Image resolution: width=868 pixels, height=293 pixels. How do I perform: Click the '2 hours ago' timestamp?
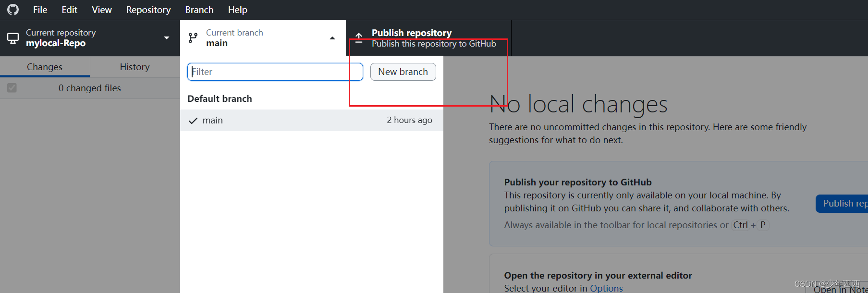tap(410, 120)
